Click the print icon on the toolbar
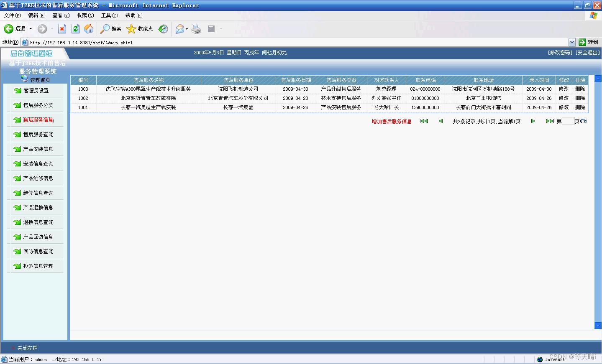 pyautogui.click(x=196, y=28)
